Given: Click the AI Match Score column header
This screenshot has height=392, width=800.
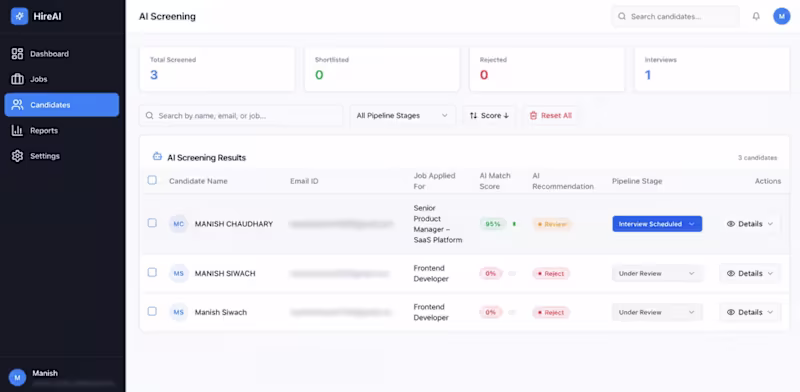Looking at the screenshot, I should (x=495, y=181).
